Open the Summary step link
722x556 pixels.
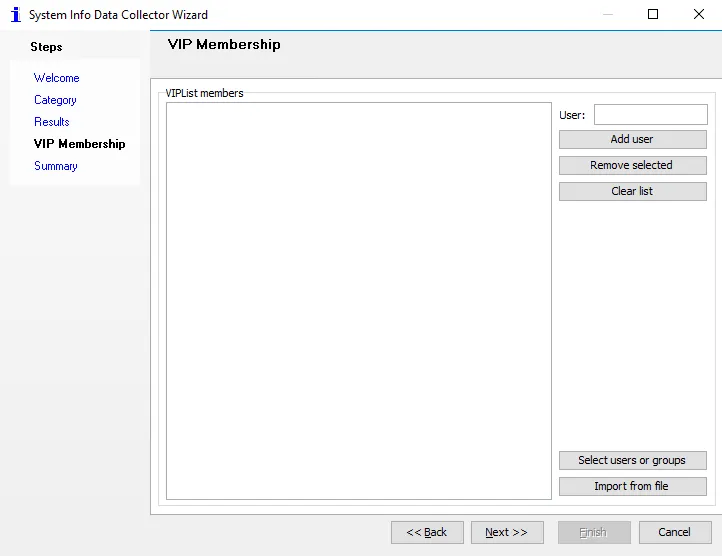tap(56, 166)
